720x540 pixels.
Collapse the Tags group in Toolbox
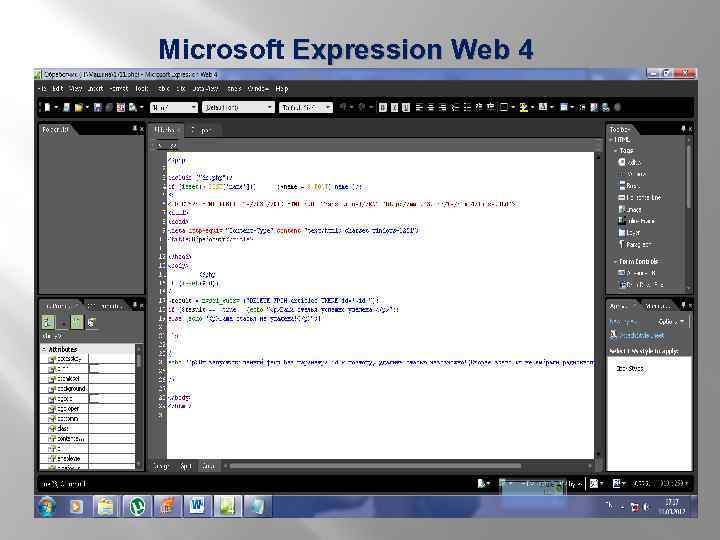point(616,151)
